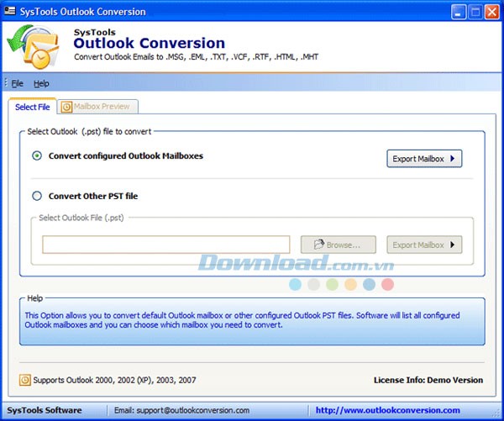Click the clock icon on Mailbox Preview tab
Image resolution: width=504 pixels, height=421 pixels.
point(66,107)
